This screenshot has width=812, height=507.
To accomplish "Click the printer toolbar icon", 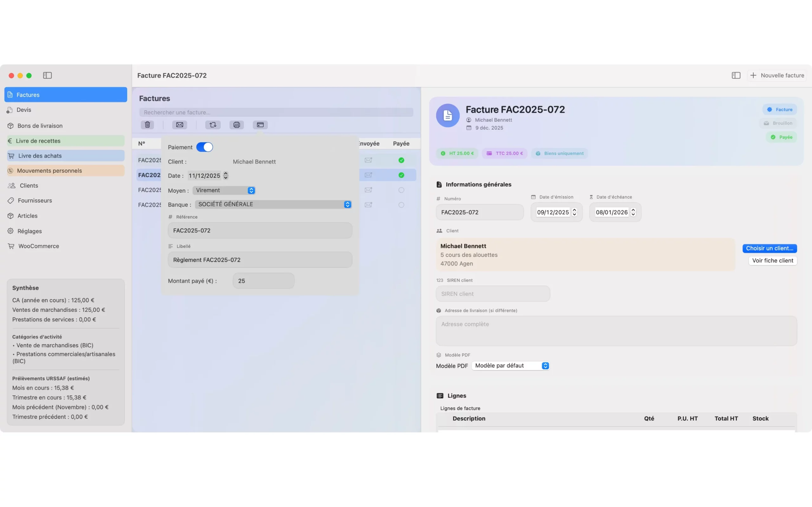I will (237, 125).
